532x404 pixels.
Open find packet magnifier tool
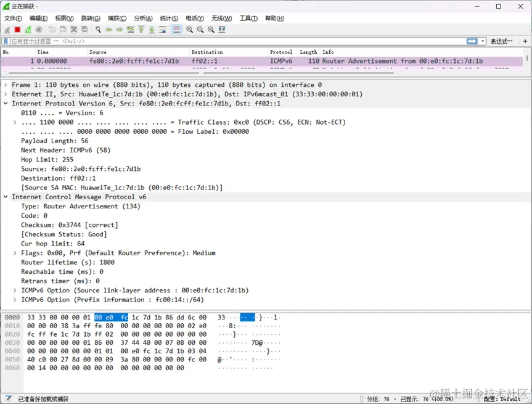(x=98, y=30)
